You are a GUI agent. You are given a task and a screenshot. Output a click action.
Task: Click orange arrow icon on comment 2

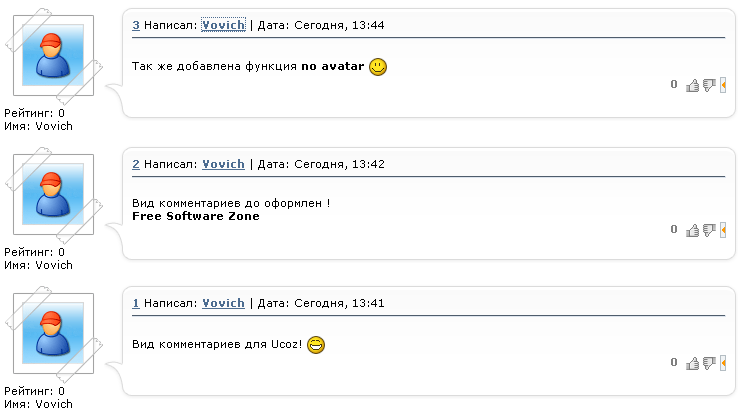point(723,230)
